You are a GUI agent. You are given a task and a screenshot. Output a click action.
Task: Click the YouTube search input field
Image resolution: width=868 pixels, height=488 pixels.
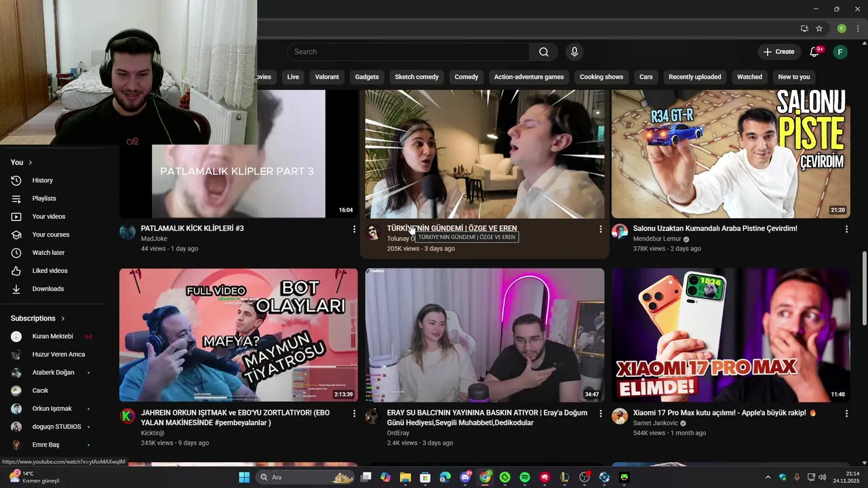(408, 52)
